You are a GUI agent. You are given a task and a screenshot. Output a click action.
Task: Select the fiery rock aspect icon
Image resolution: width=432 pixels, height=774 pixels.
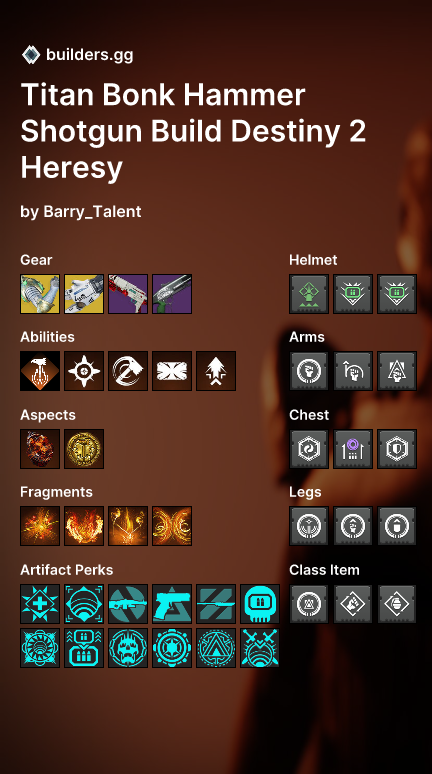pyautogui.click(x=40, y=449)
